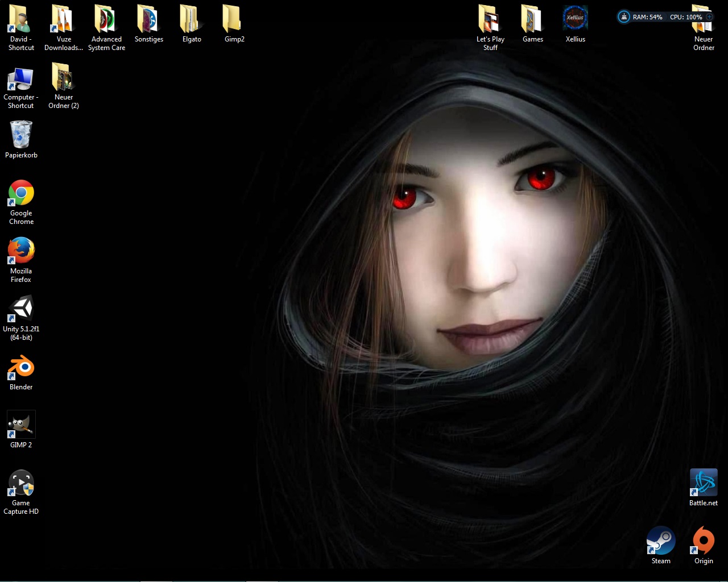Click the Vuze Downloads folder
The width and height of the screenshot is (728, 582).
(63, 20)
